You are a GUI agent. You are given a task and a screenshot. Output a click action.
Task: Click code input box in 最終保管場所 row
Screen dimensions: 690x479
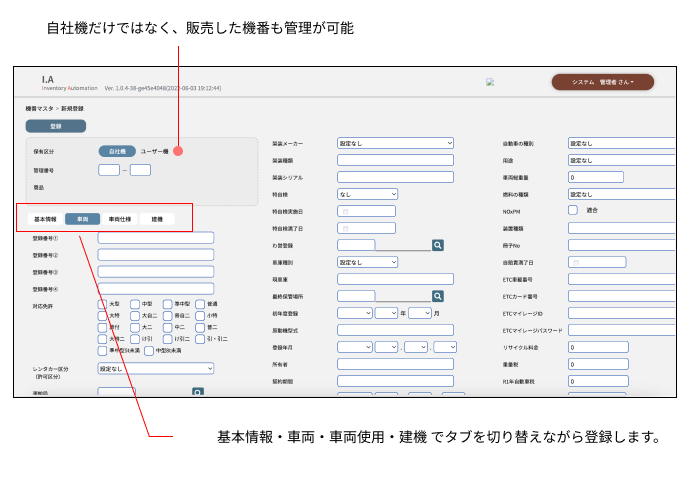[356, 296]
